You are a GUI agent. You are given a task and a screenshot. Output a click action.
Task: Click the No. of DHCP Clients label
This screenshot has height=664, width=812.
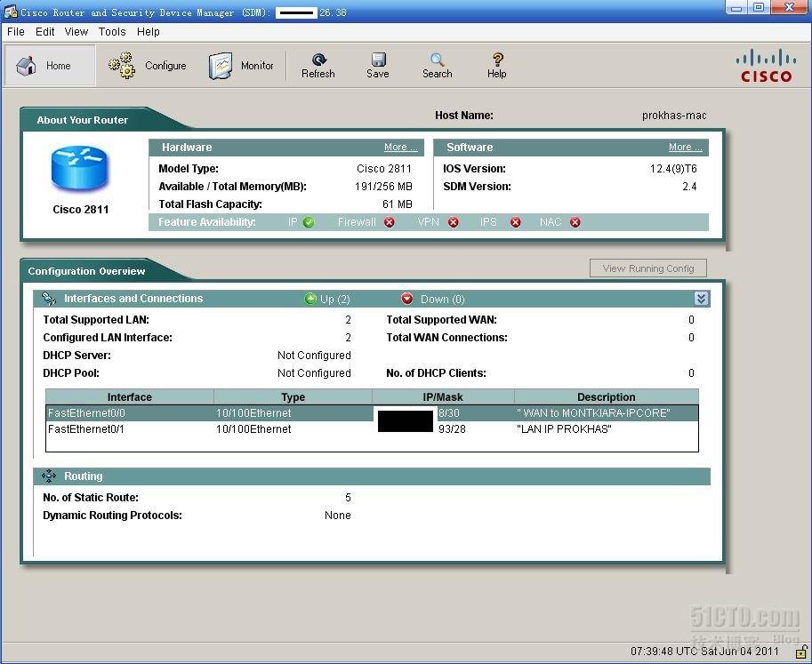coord(436,372)
